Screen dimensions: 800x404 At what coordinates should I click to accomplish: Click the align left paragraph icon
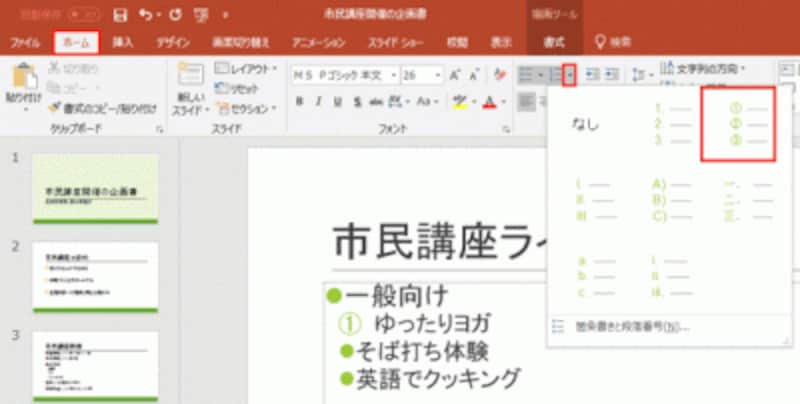click(x=526, y=102)
